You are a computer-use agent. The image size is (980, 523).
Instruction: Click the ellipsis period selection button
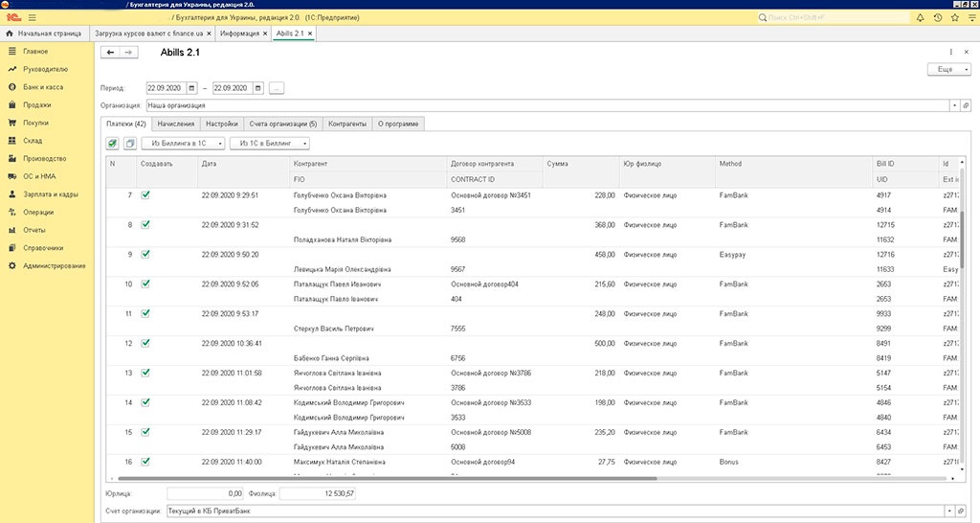(x=276, y=88)
